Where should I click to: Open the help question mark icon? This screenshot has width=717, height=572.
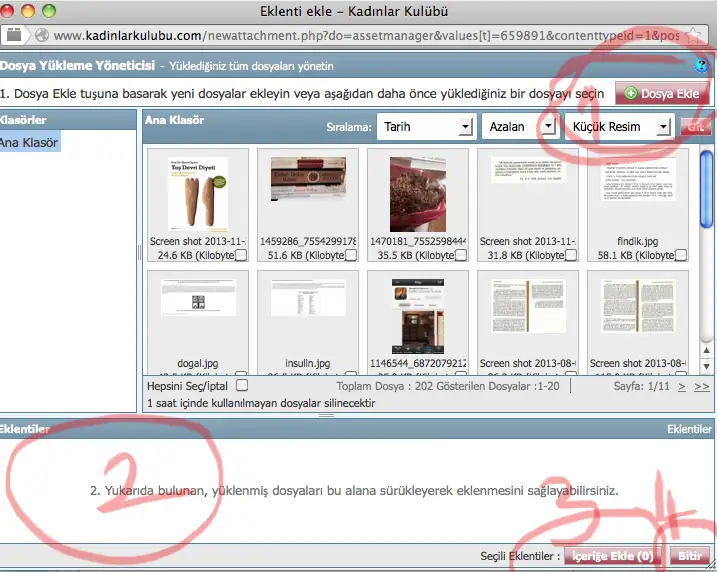point(701,66)
